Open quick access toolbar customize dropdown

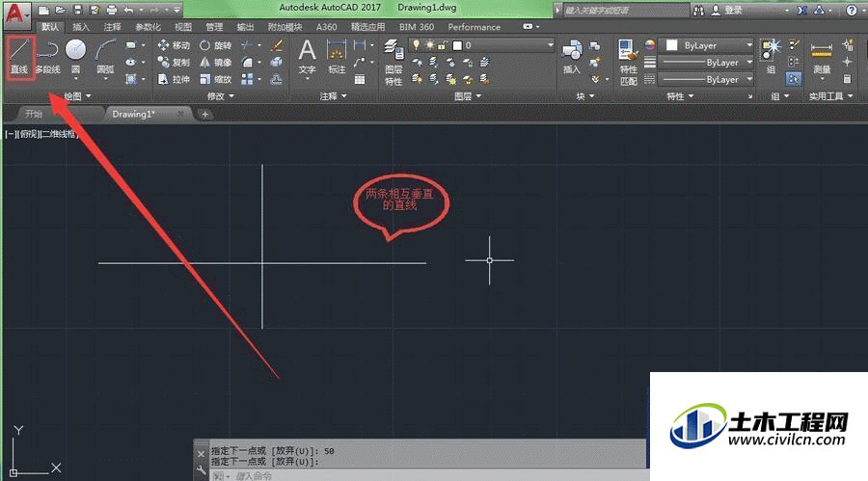[x=177, y=10]
